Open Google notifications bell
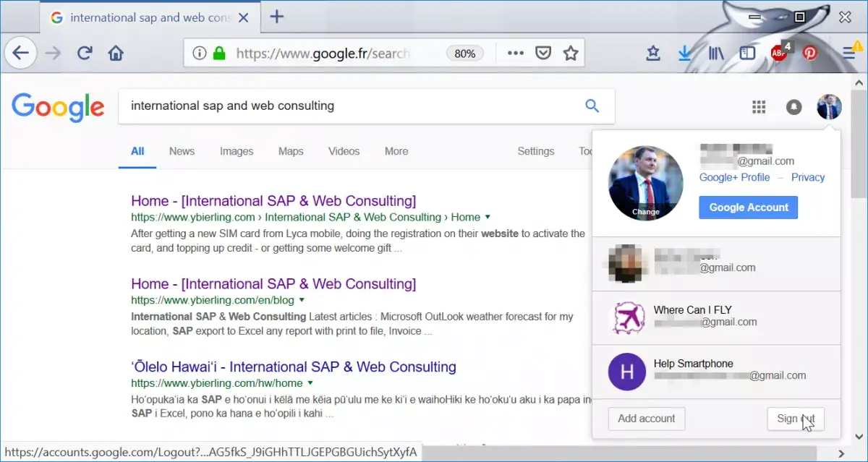This screenshot has width=868, height=462. (794, 108)
